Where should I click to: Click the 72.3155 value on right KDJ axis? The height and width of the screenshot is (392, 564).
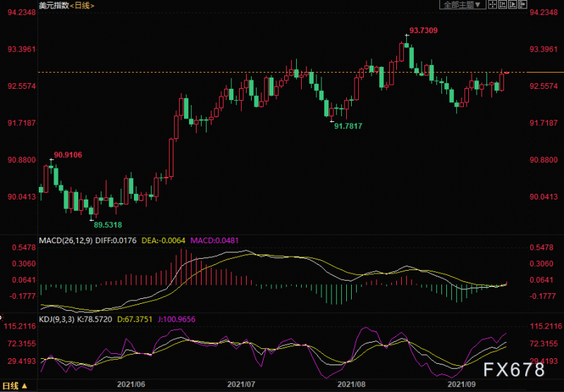point(544,344)
